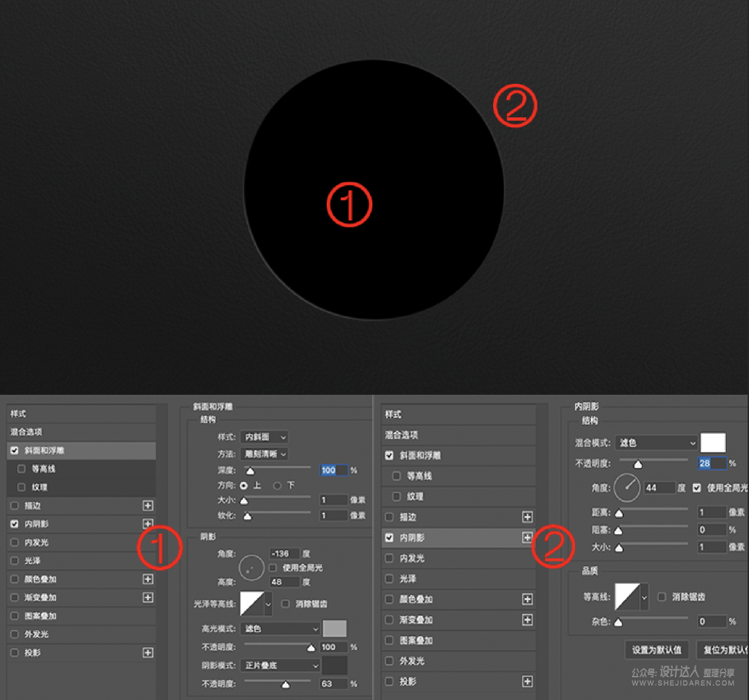Select 外发光 in dialog ② style list
The height and width of the screenshot is (700, 749).
pos(458,661)
